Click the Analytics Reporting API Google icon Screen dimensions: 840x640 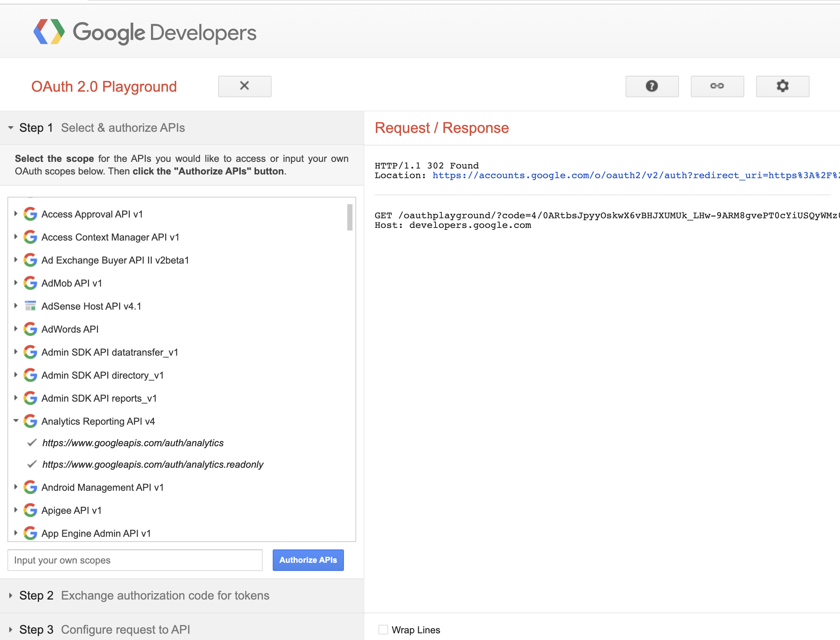pos(30,421)
